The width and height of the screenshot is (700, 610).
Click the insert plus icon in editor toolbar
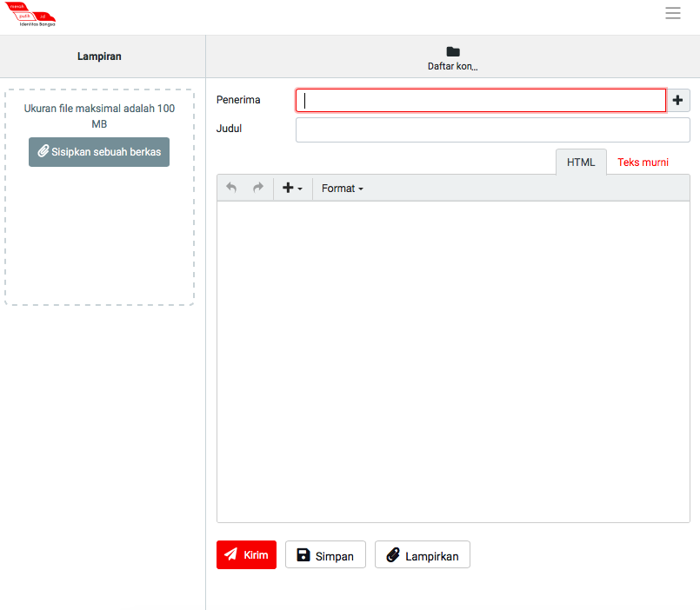pyautogui.click(x=288, y=188)
